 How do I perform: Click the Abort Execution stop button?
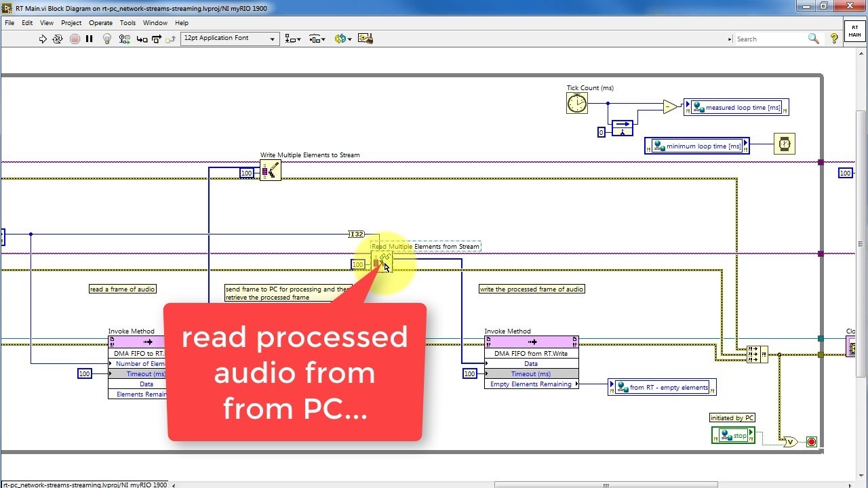point(75,39)
